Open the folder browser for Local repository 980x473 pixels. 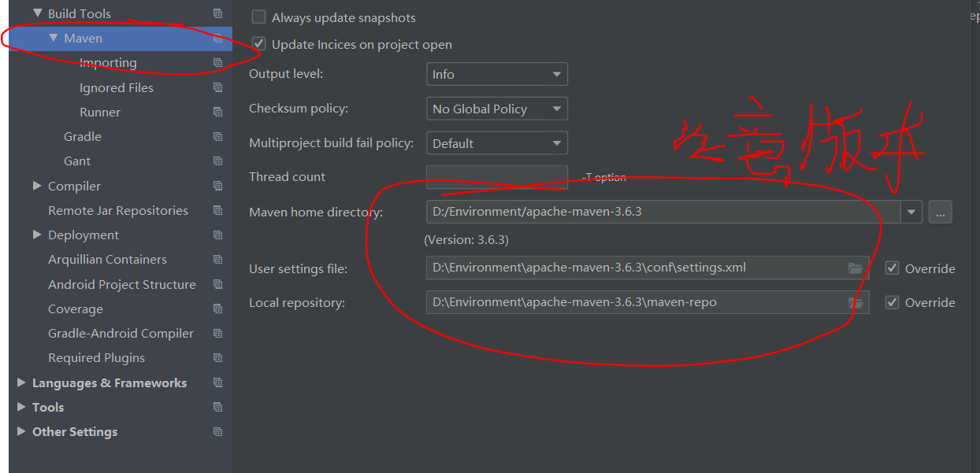856,302
